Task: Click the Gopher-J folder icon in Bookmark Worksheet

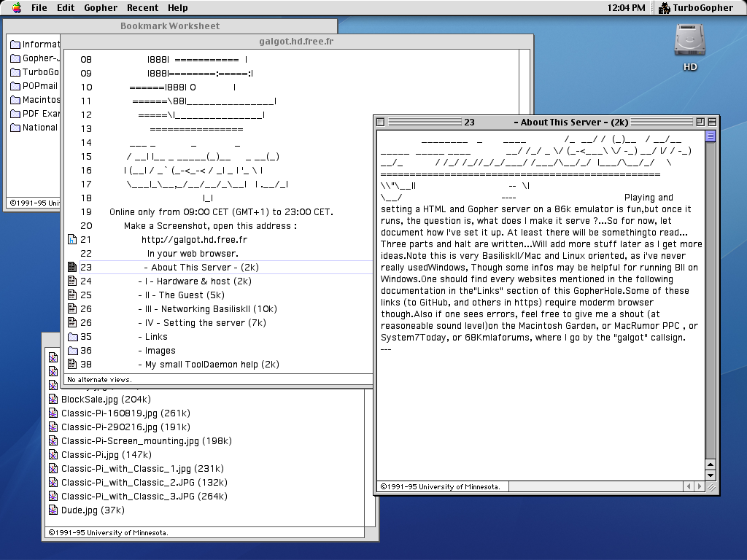Action: (x=15, y=58)
